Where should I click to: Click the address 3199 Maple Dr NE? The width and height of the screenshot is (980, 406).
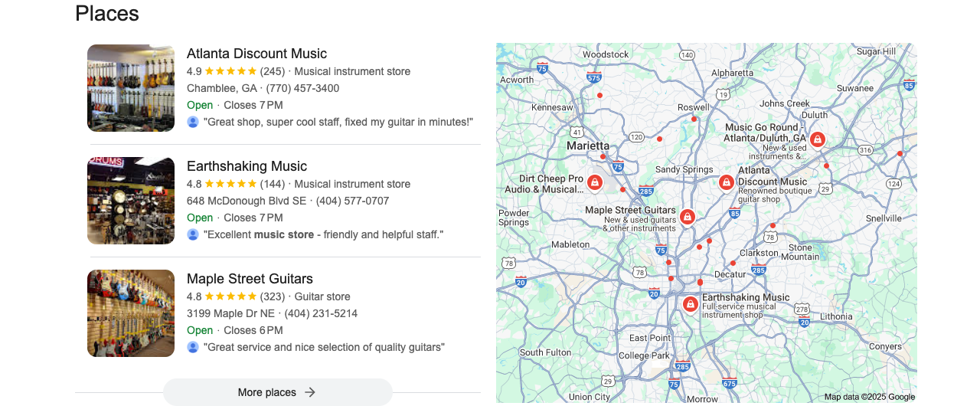point(230,313)
